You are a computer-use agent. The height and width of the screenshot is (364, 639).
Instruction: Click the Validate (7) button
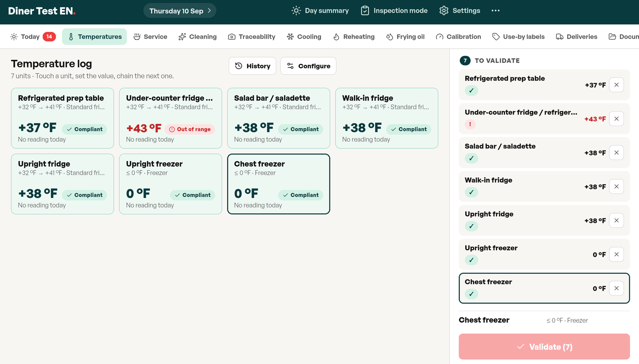coord(544,347)
